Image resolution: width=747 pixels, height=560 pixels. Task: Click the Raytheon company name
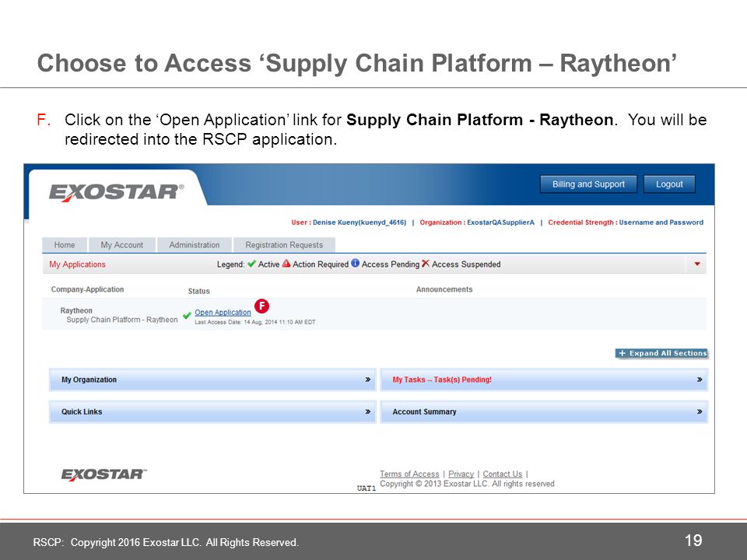point(76,310)
